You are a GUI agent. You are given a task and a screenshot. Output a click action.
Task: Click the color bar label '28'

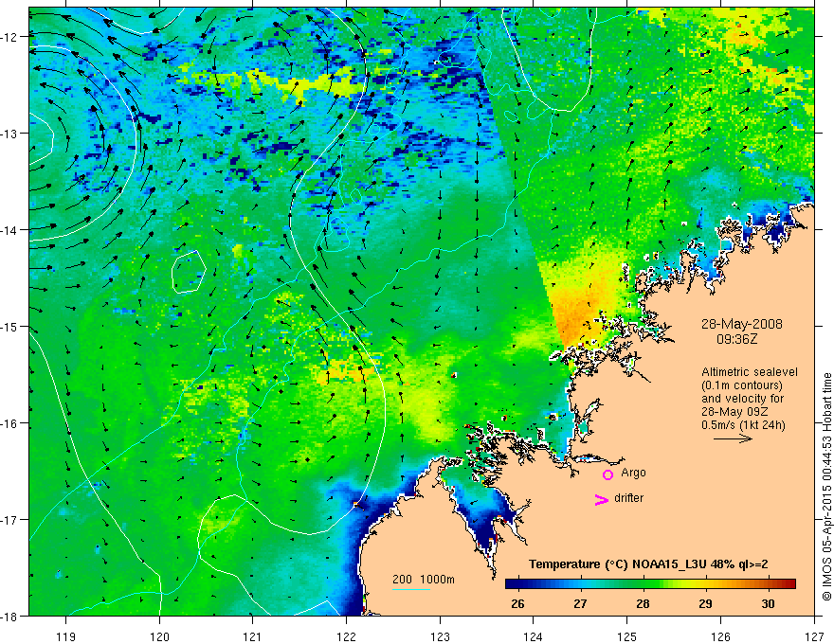643,603
